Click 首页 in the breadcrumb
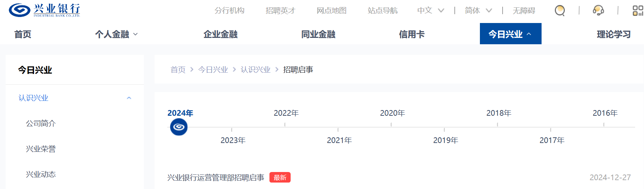The height and width of the screenshot is (189, 644). 178,70
